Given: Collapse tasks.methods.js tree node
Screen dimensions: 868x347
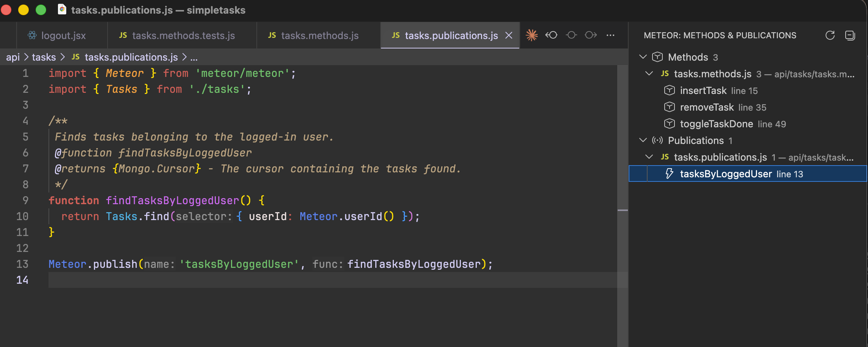Looking at the screenshot, I should pos(649,73).
